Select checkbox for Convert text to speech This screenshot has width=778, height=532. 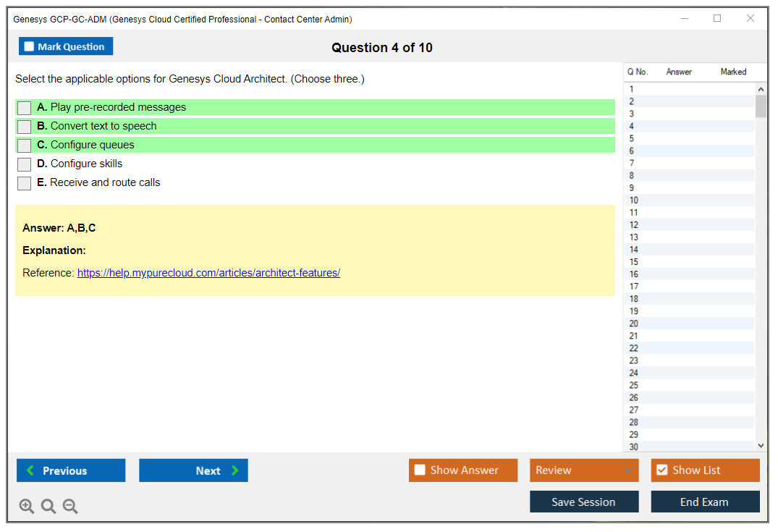click(x=25, y=127)
